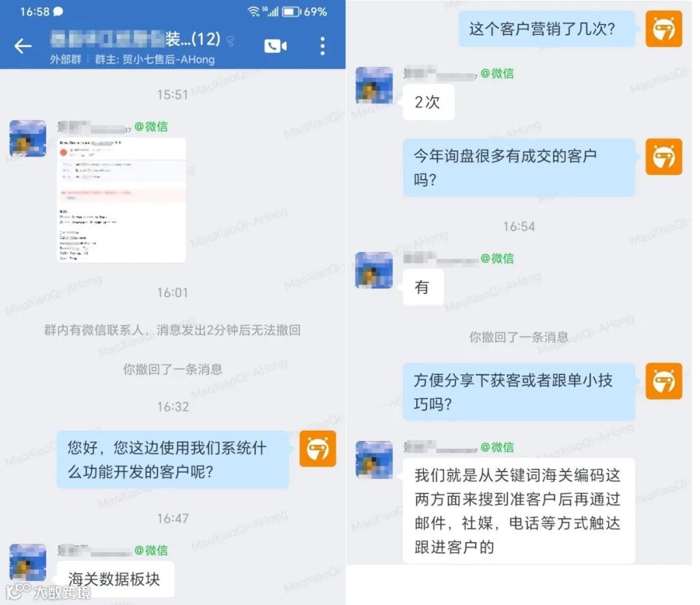Screen dimensions: 700x605
Task: Tap the @微信 tag above 2次
Action: pyautogui.click(x=497, y=73)
